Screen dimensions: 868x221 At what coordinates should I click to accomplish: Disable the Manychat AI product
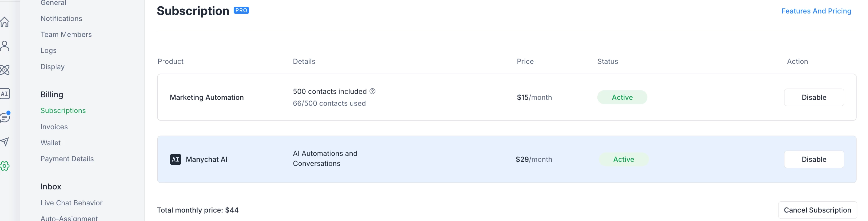click(x=814, y=159)
